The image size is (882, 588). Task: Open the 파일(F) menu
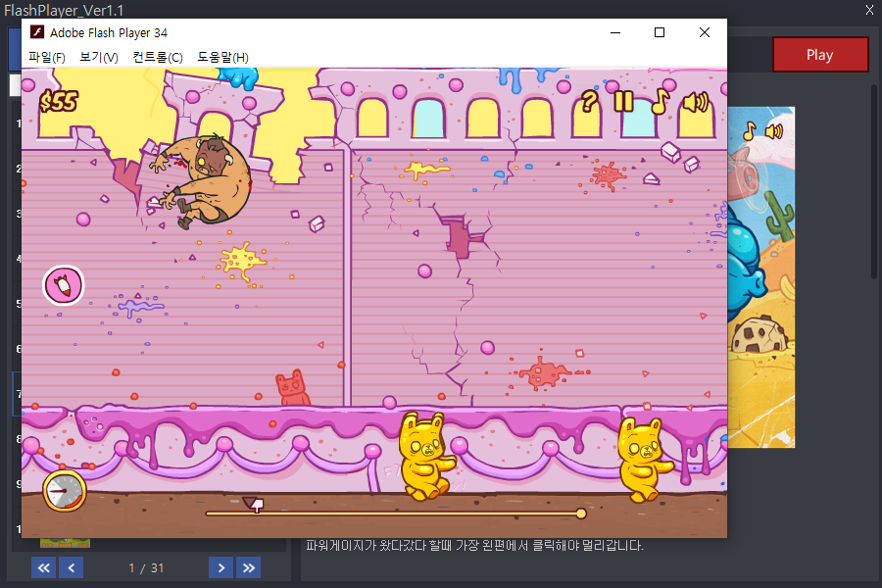pos(47,58)
